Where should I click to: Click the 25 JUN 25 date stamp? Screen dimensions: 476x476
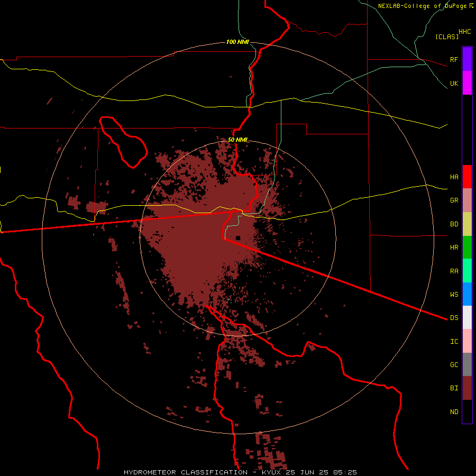pos(307,472)
